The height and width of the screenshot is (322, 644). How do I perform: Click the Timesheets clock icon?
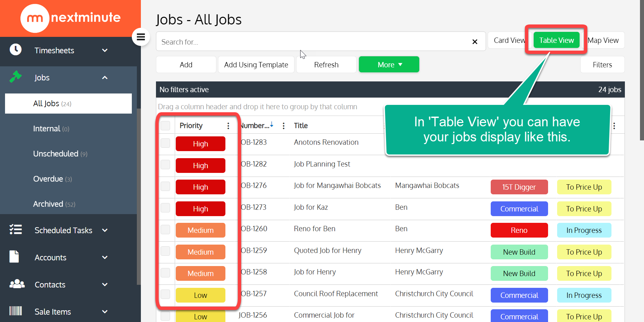point(15,50)
